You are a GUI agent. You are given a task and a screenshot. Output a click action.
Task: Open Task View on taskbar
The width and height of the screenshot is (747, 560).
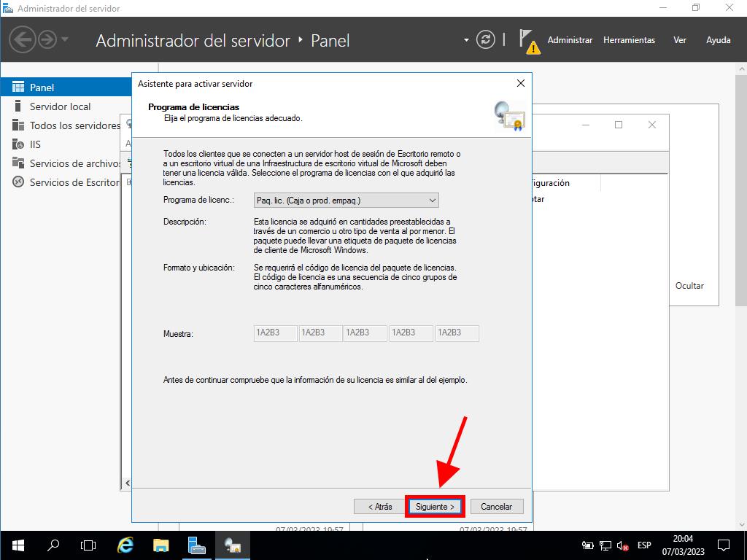88,545
